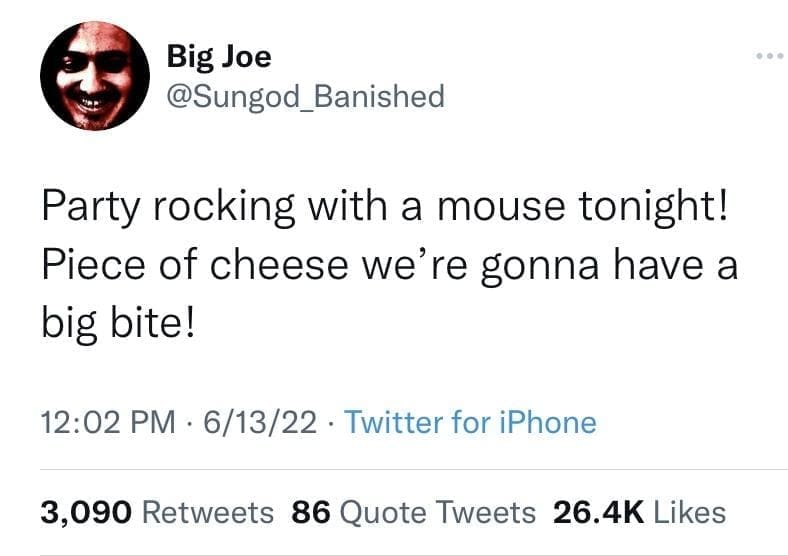
Task: Open the three-dot more options menu
Action: [769, 56]
